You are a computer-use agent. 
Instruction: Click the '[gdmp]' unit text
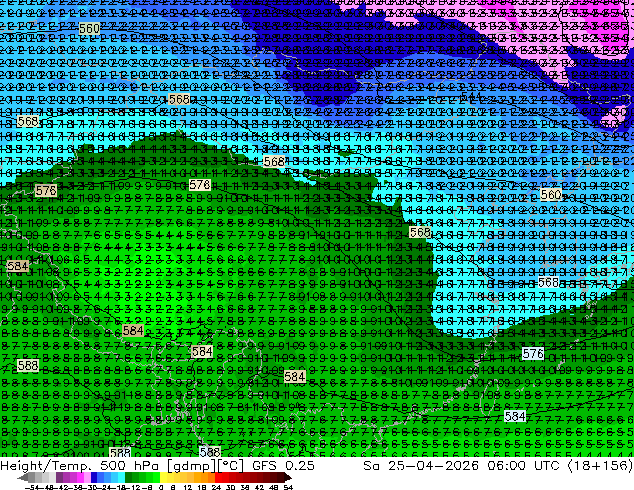coord(191,466)
